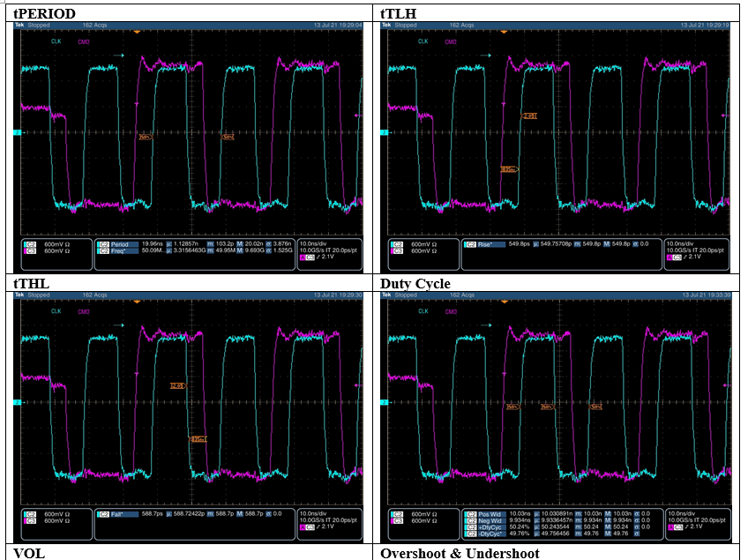This screenshot has width=748, height=560.
Task: Click the magenta trigger level arrow in tTLH capture
Action: click(x=725, y=116)
